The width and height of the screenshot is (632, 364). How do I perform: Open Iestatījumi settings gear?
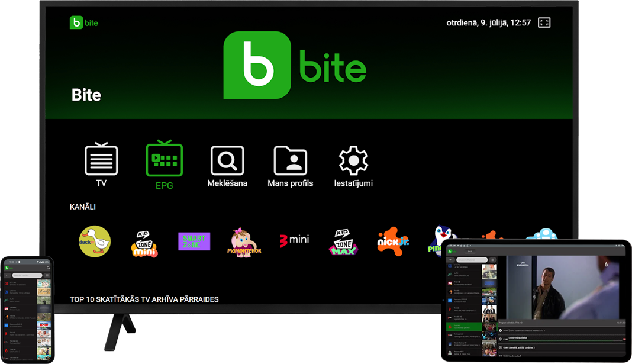tap(353, 161)
